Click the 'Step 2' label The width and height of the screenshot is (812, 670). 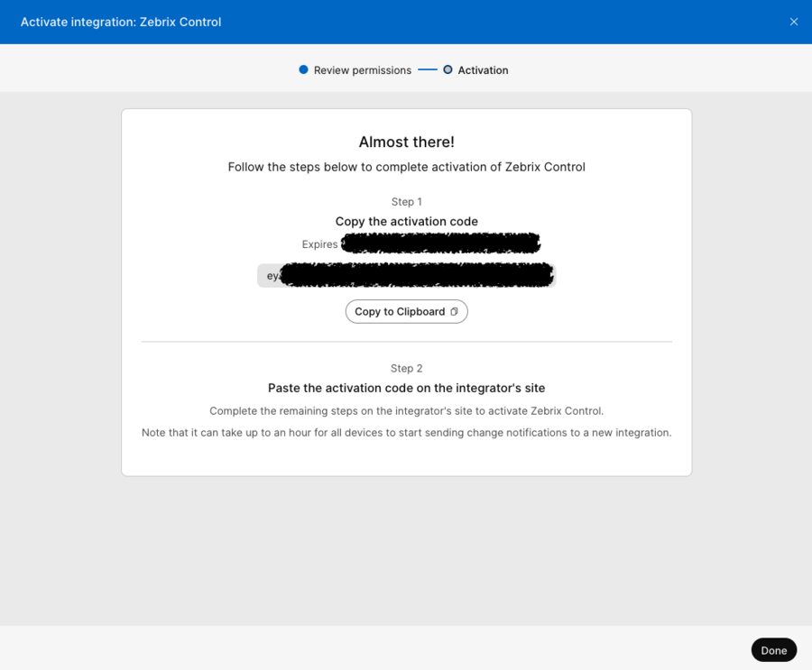tap(407, 369)
